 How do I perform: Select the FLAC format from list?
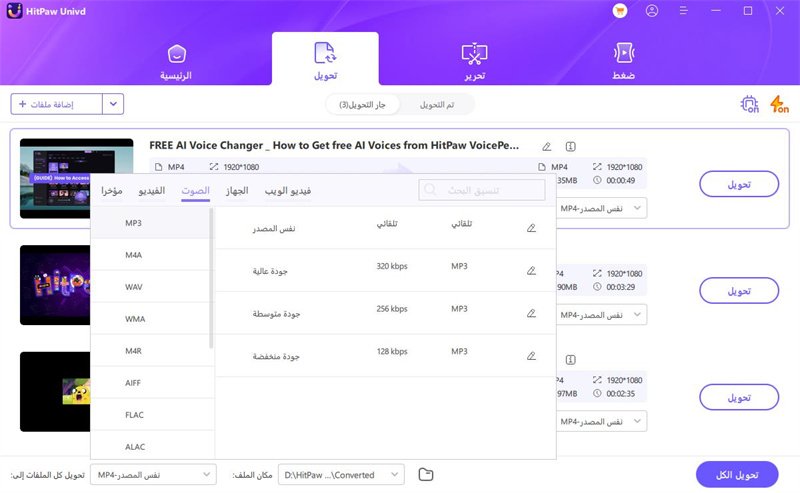tap(134, 413)
